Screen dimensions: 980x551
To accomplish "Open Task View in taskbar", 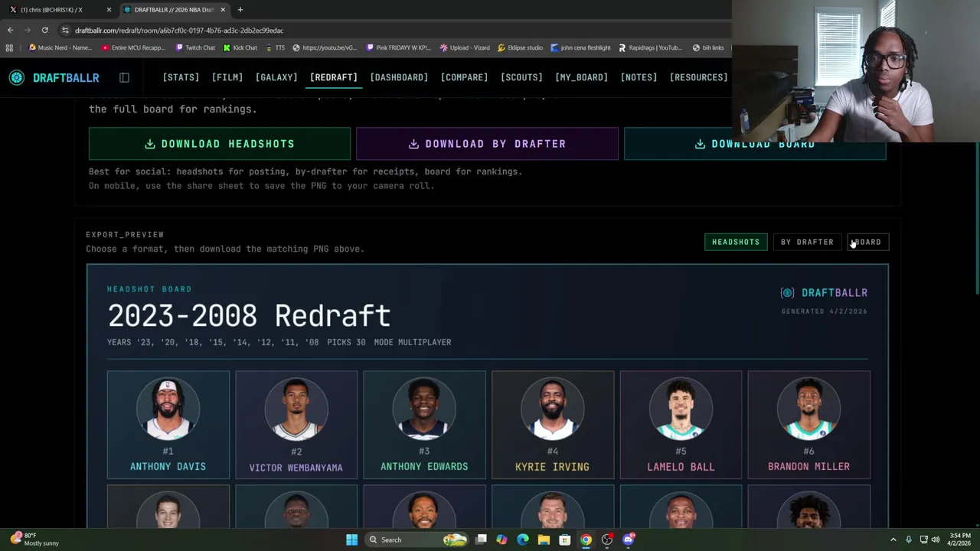I will [x=481, y=540].
